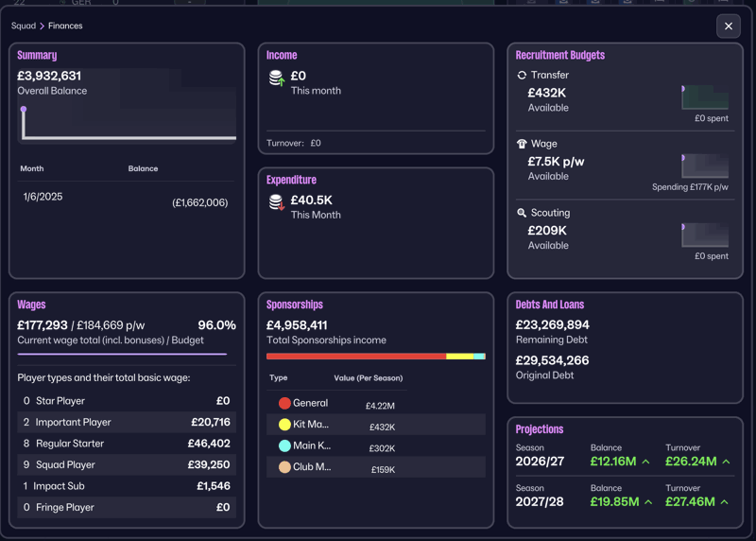Click the £4,958,411 total sponsorships income
756x541 pixels.
(x=297, y=325)
